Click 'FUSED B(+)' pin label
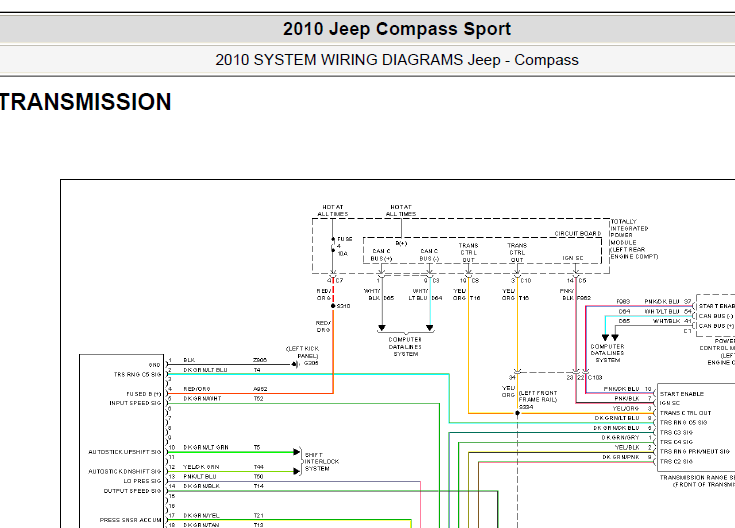The height and width of the screenshot is (528, 735). click(143, 393)
